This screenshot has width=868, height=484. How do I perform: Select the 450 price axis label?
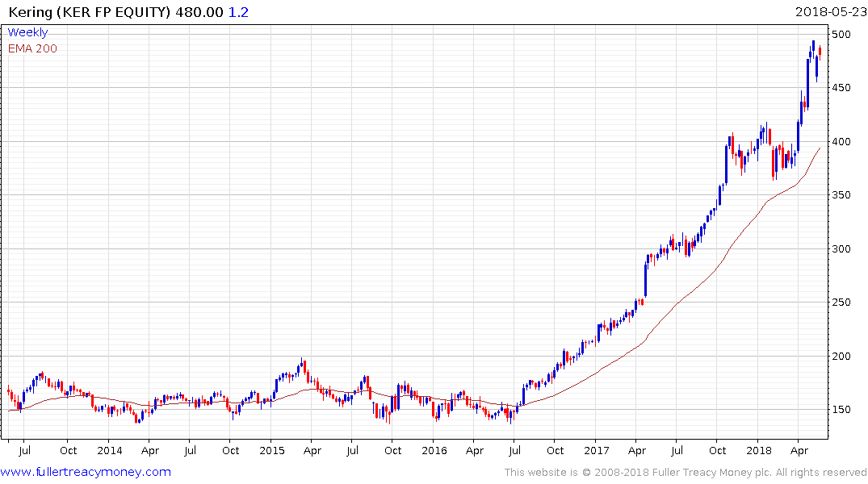[x=841, y=87]
